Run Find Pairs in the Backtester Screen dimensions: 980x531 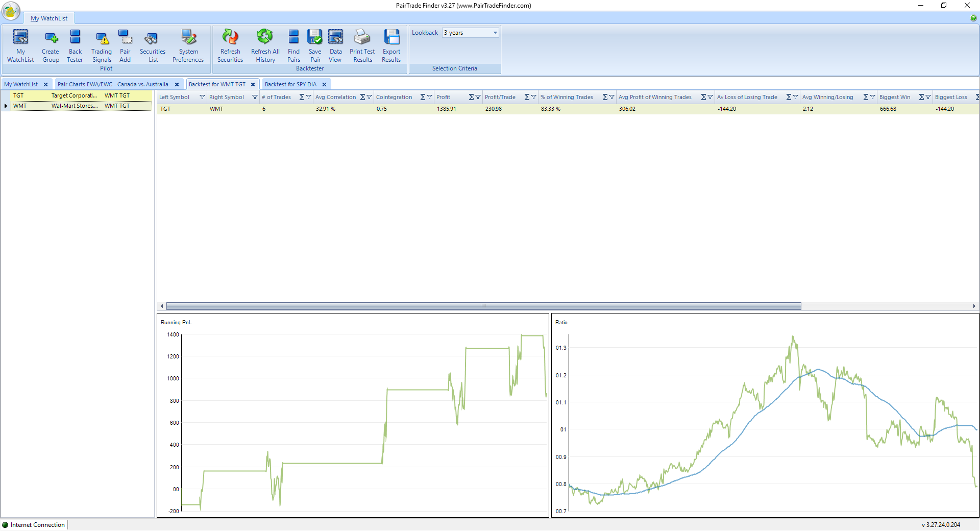[293, 45]
